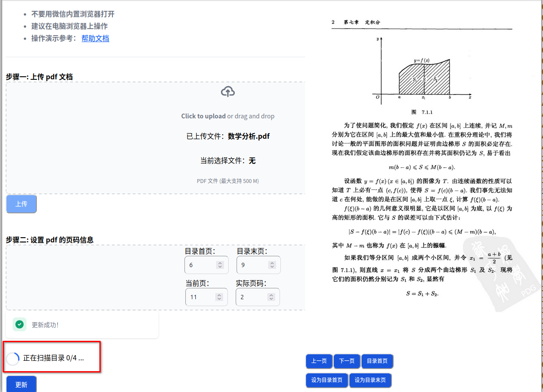Click the cloud upload icon
This screenshot has width=543, height=392.
tap(228, 91)
